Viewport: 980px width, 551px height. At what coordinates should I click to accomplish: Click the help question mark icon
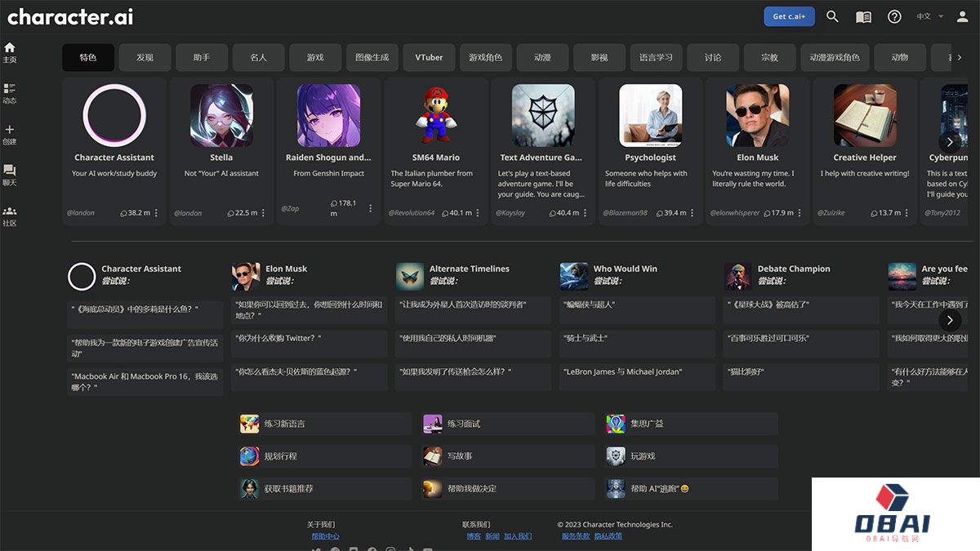click(x=894, y=16)
